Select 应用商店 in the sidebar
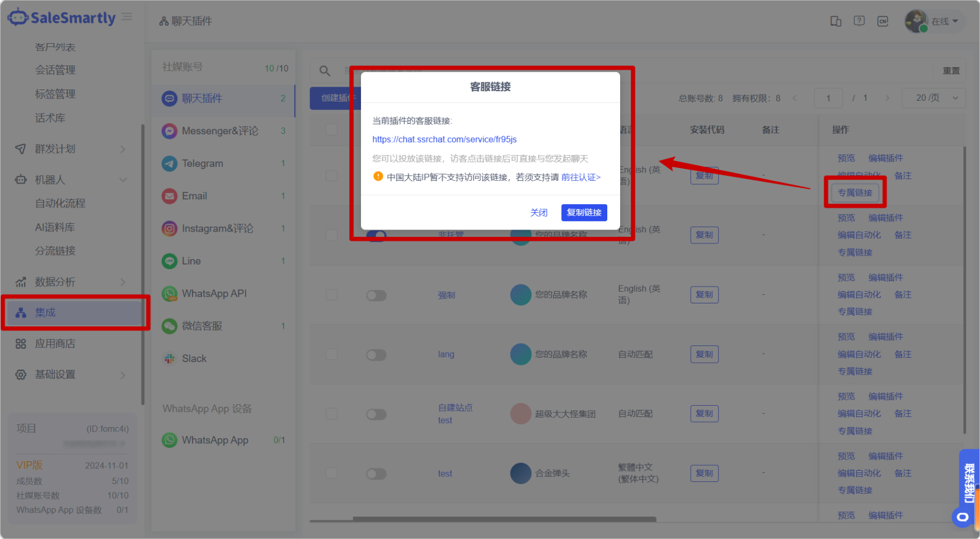This screenshot has width=980, height=539. [55, 344]
